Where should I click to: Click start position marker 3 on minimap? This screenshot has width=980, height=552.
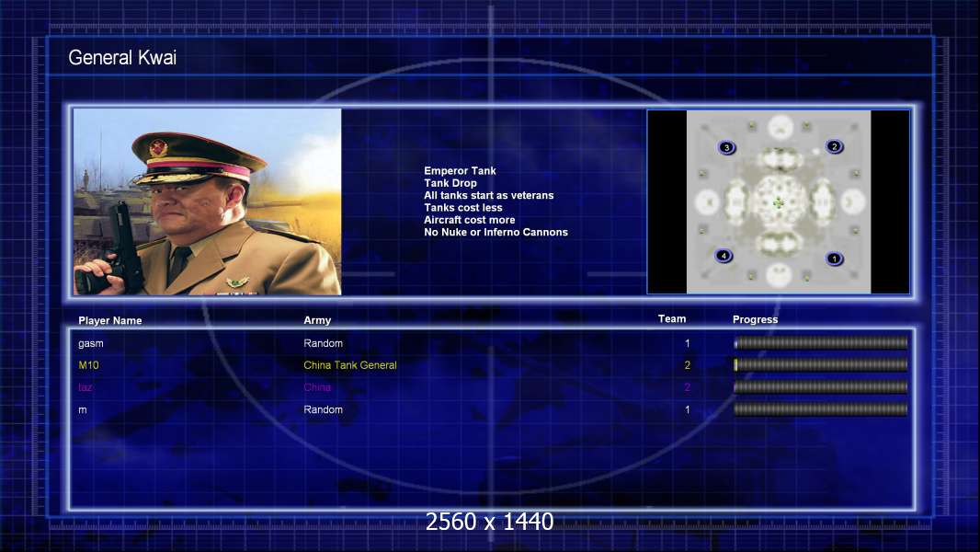(x=726, y=147)
